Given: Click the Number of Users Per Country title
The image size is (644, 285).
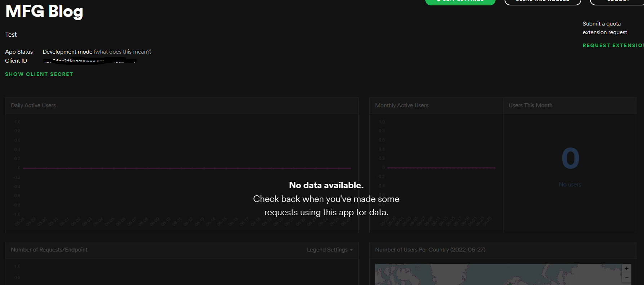Looking at the screenshot, I should (x=430, y=250).
